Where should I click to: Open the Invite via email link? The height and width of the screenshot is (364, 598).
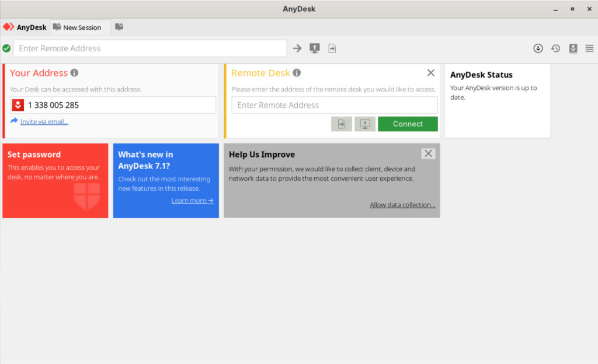tap(44, 121)
